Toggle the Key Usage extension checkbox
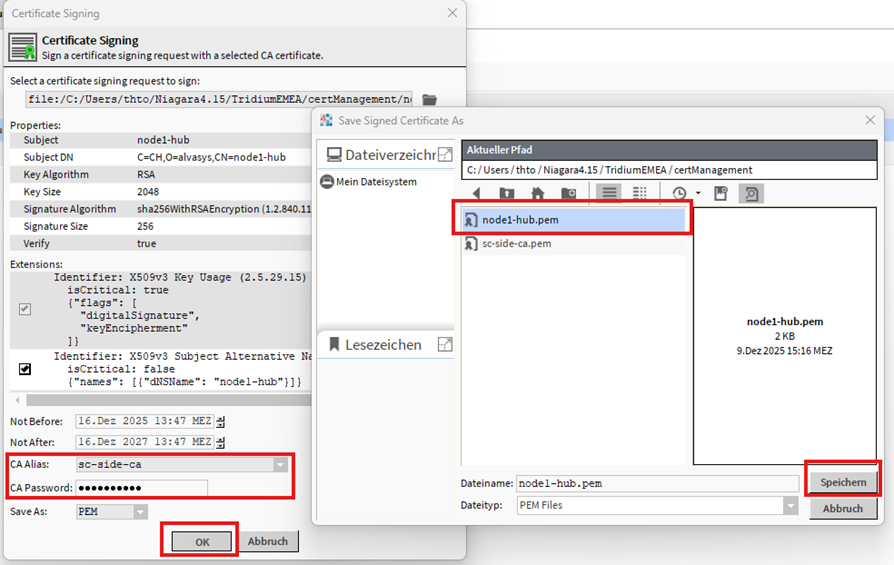The width and height of the screenshot is (894, 565). [x=25, y=309]
